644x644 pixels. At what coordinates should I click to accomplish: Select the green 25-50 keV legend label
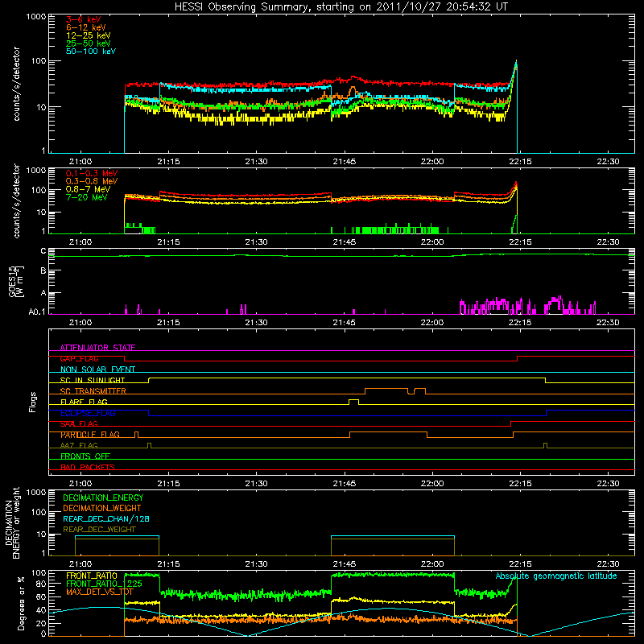(x=89, y=43)
